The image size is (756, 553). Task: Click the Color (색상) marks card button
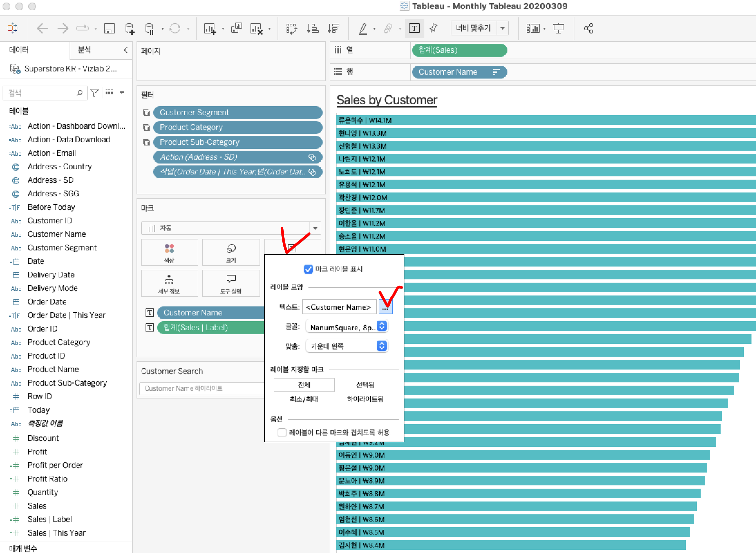coord(169,252)
